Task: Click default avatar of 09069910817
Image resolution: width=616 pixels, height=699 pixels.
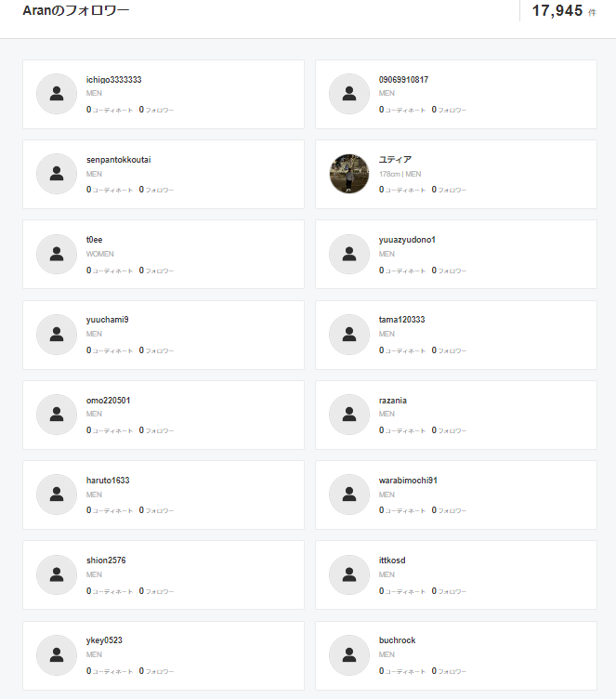Action: coord(349,94)
